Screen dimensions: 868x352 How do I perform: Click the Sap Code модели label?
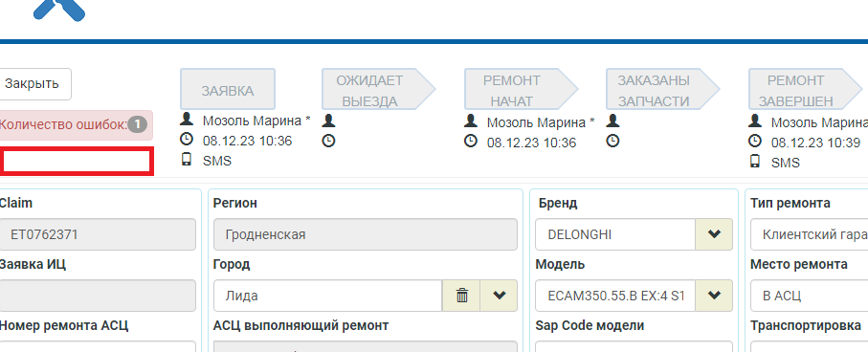point(590,325)
